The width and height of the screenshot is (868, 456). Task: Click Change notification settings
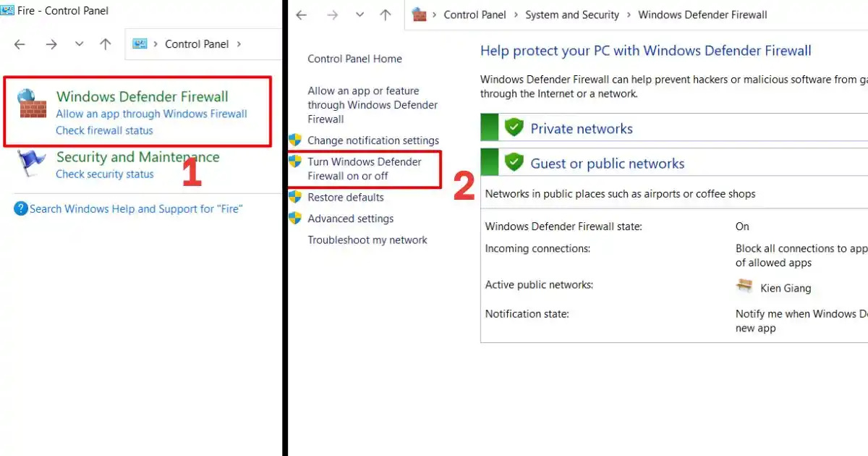click(373, 140)
